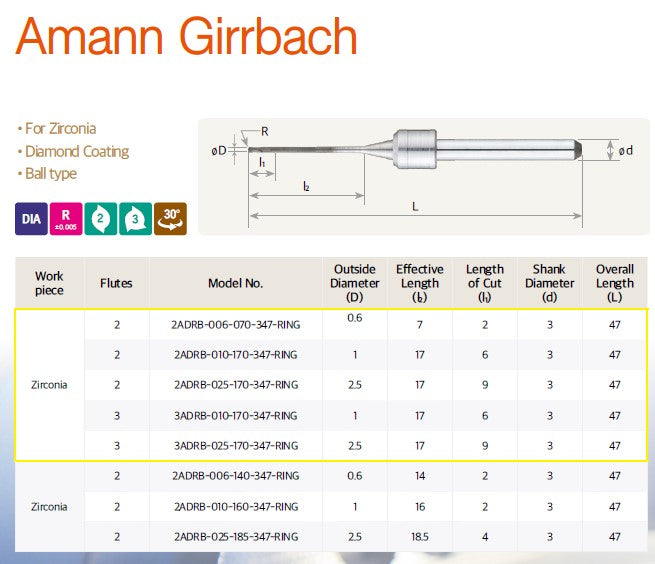Click effective length value 14
655x564 pixels.
(420, 475)
